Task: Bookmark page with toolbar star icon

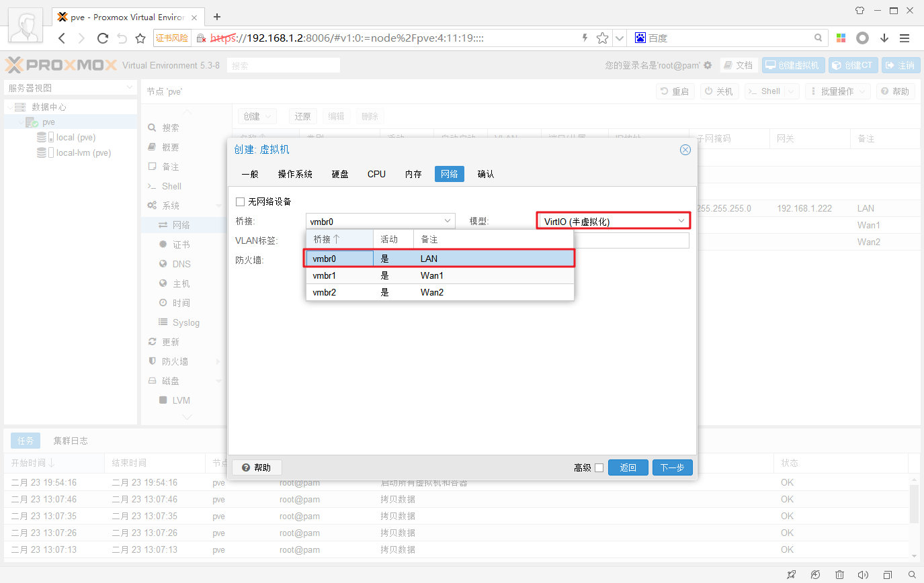Action: (140, 38)
